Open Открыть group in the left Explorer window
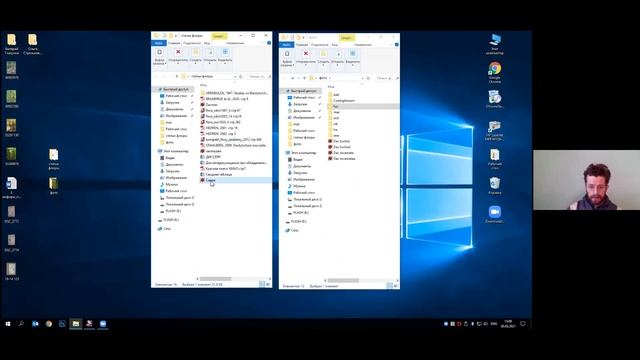Image resolution: width=640 pixels, height=360 pixels. [x=210, y=56]
